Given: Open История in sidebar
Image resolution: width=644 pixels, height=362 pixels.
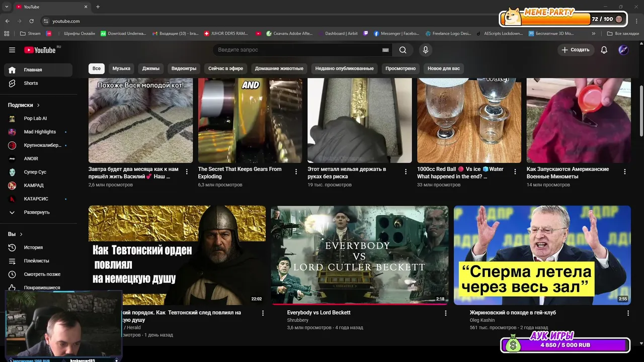Looking at the screenshot, I should (38, 247).
